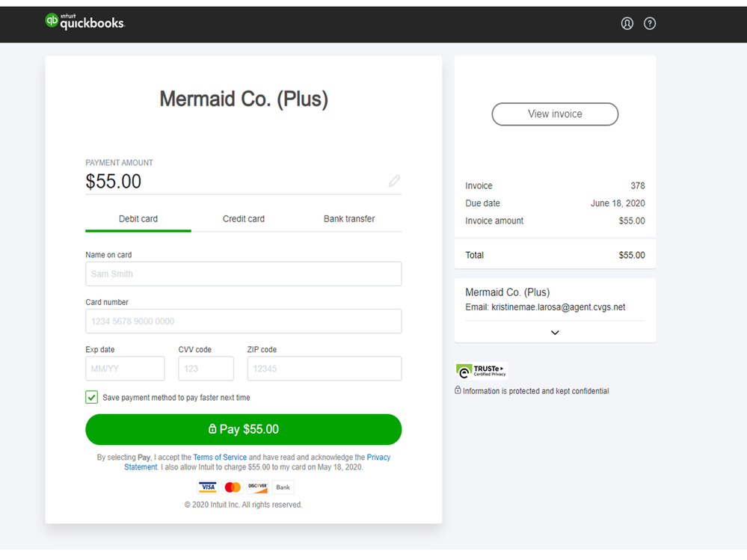Image resolution: width=747 pixels, height=560 pixels.
Task: Edit payment amount with pencil icon
Action: coord(394,181)
